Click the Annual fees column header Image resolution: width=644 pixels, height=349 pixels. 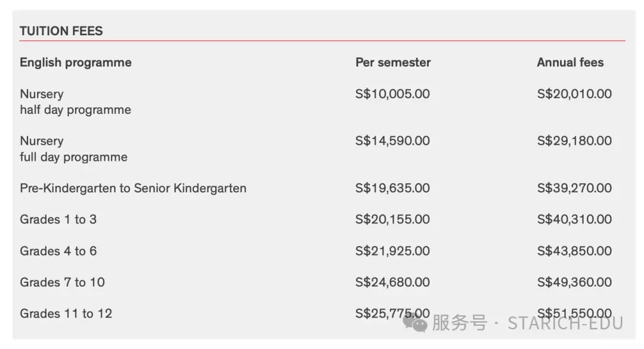click(570, 63)
